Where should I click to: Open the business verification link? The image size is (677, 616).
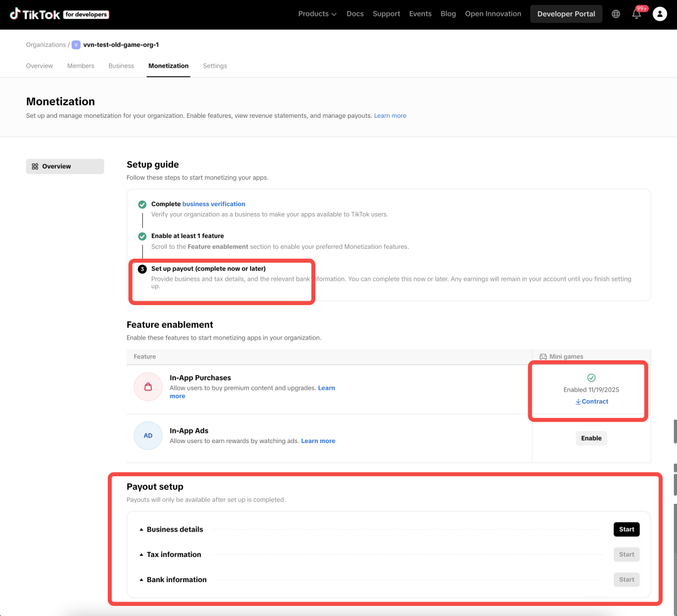(214, 204)
